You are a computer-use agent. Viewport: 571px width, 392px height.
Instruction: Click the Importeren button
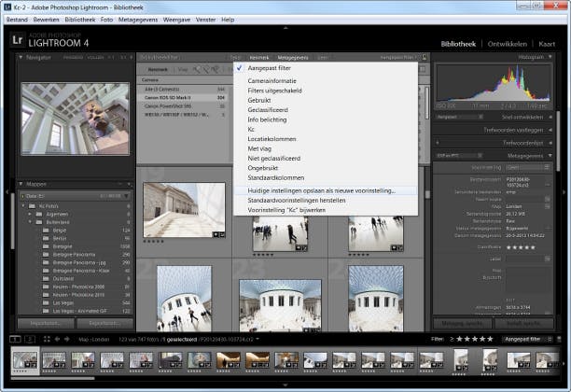click(x=45, y=324)
